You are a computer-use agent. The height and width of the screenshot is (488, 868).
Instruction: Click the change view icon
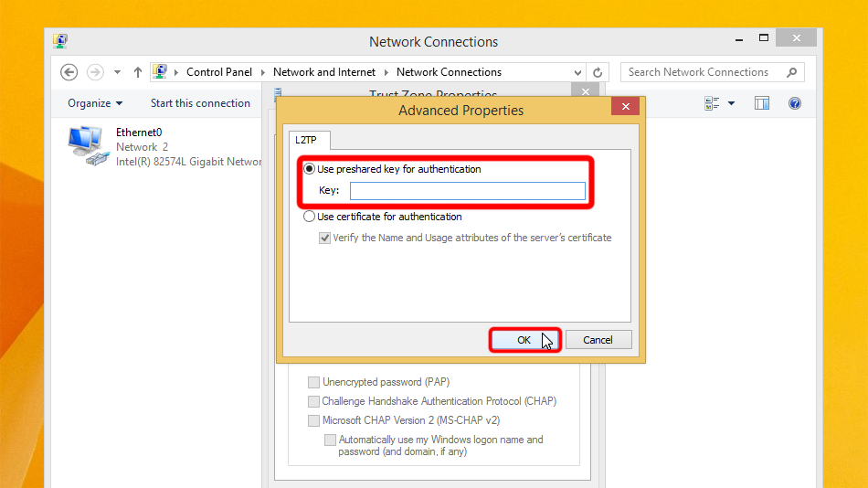[712, 103]
